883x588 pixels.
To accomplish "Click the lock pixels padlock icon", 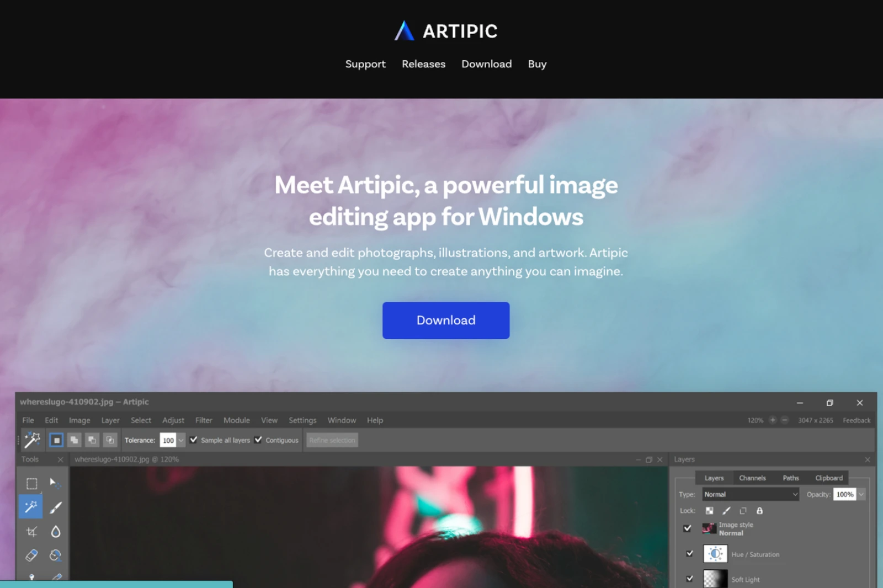I will (760, 511).
